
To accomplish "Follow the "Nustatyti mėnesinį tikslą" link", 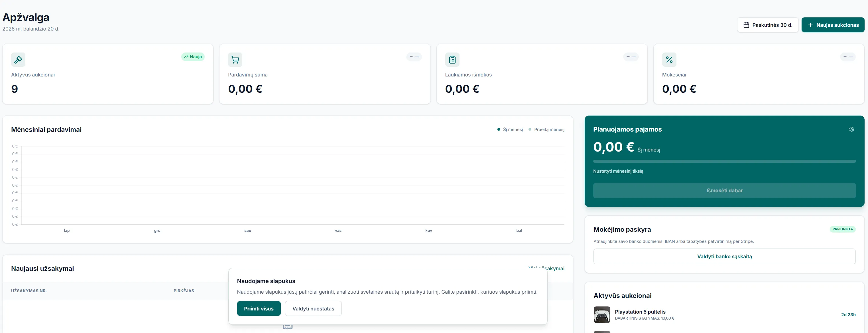I will pyautogui.click(x=618, y=171).
